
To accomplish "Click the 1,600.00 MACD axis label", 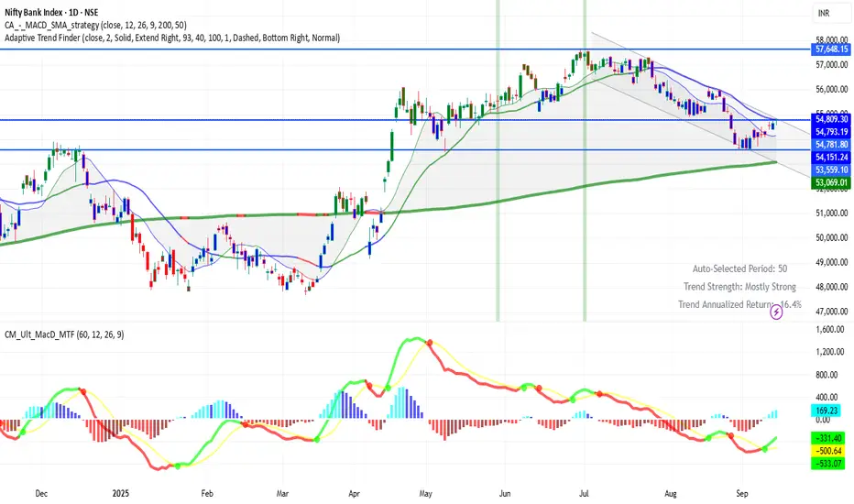I will click(x=830, y=330).
